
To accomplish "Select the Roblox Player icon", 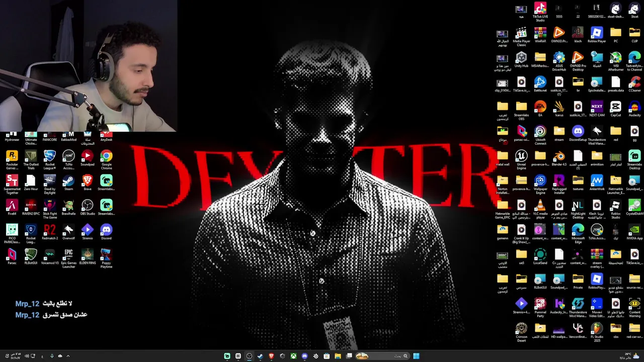I will coord(597,35).
